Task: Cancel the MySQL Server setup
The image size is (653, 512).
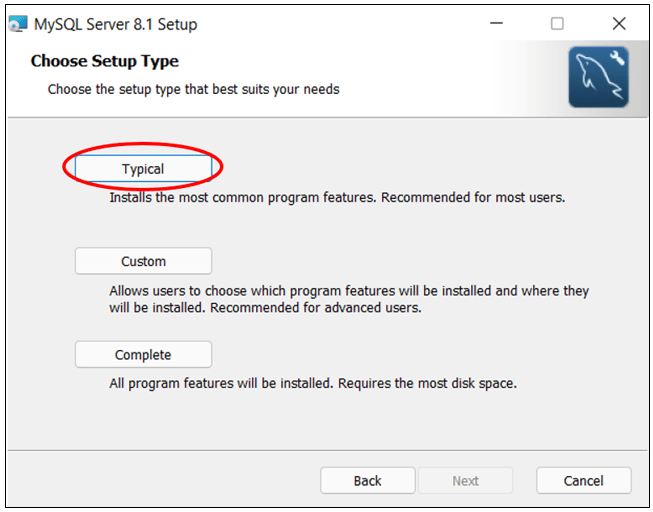Action: coord(583,481)
